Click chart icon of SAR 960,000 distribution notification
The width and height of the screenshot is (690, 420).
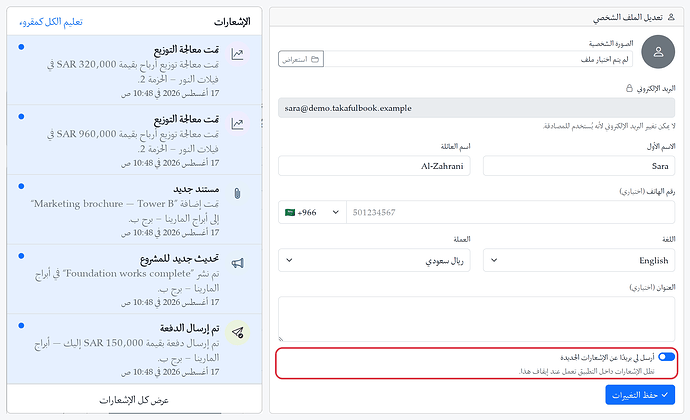pos(238,124)
